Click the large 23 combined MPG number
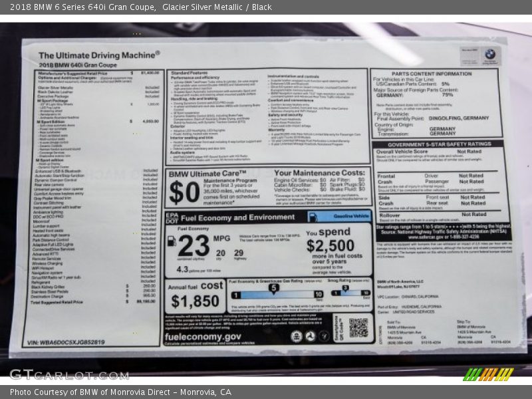This screenshot has width=532, height=399. click(194, 245)
